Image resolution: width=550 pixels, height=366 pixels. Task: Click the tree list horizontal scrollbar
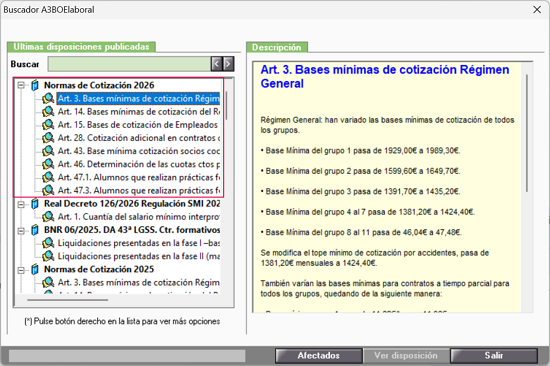68,300
